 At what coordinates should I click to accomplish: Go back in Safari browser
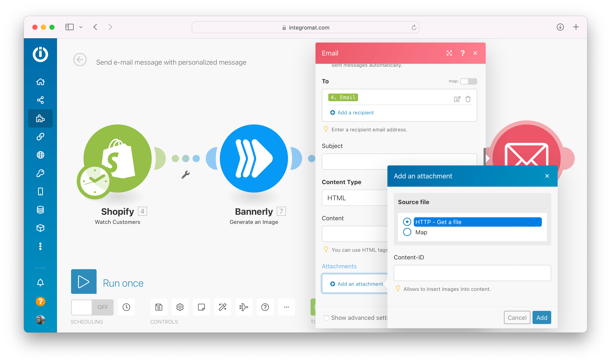tap(95, 27)
